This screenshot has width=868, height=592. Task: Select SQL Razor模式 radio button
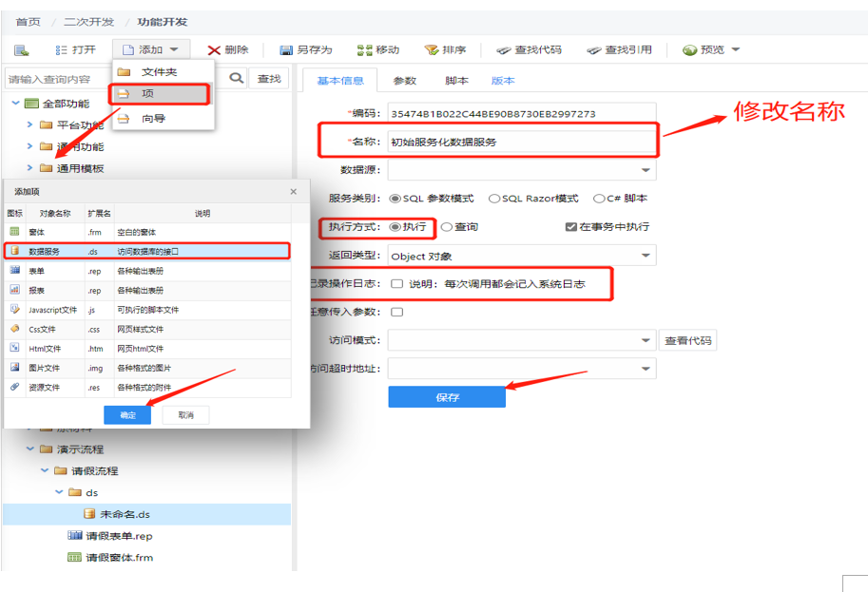pos(493,198)
